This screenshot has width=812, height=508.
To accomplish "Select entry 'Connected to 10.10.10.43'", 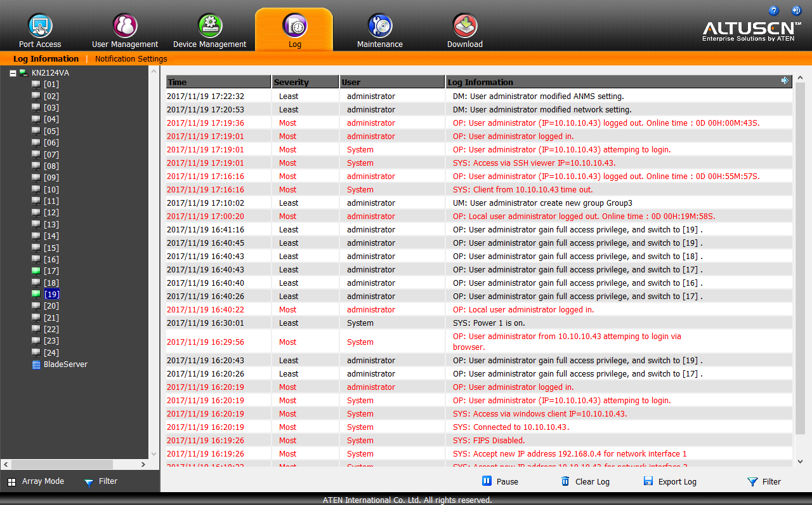I will [479, 427].
